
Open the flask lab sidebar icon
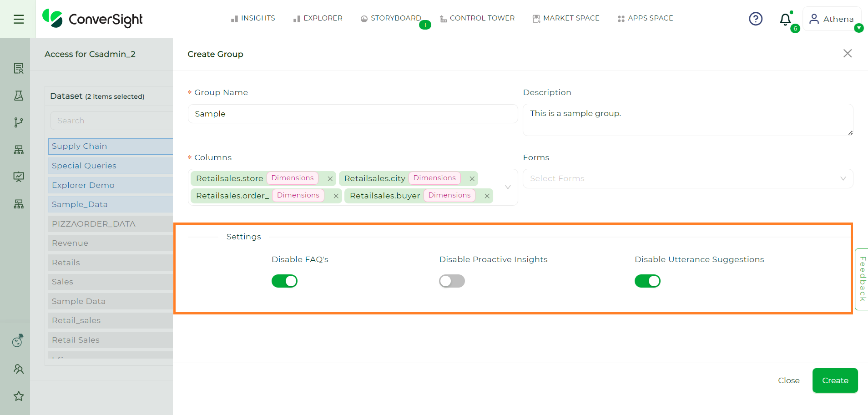(19, 95)
